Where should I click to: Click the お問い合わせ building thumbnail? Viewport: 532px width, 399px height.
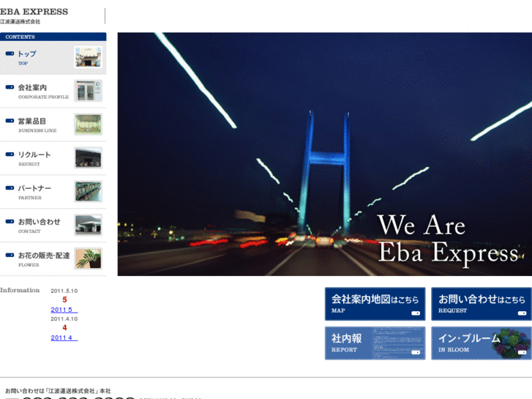(x=89, y=225)
